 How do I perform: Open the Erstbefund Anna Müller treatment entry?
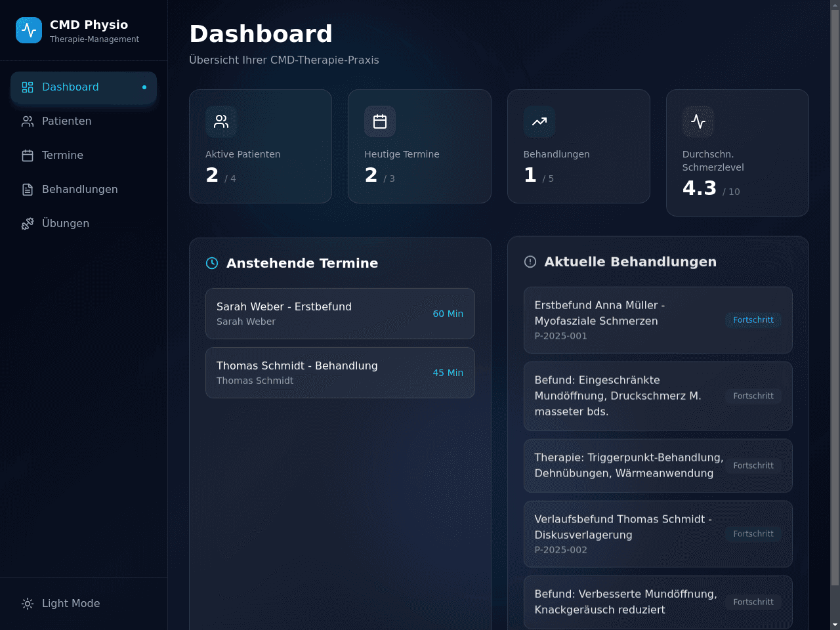coord(658,320)
